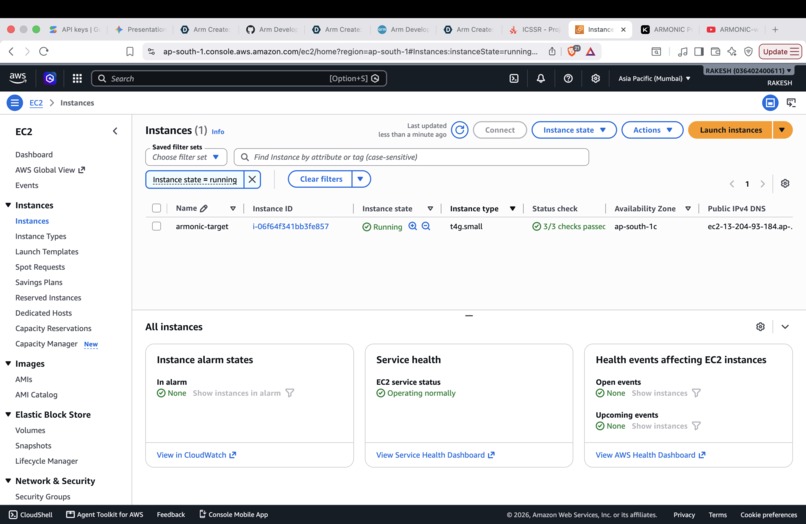
Task: Open Agent Toolkit for AWS in footer
Action: pos(105,514)
